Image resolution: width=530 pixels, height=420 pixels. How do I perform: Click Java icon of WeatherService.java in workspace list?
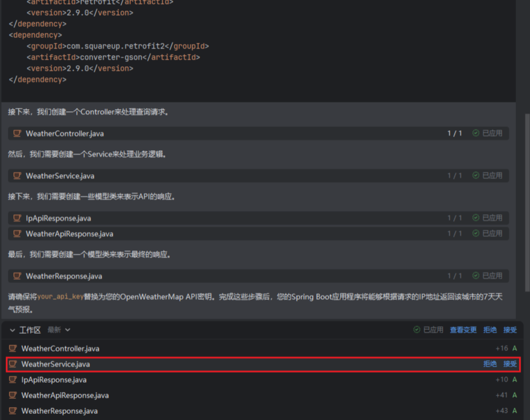[x=13, y=364]
